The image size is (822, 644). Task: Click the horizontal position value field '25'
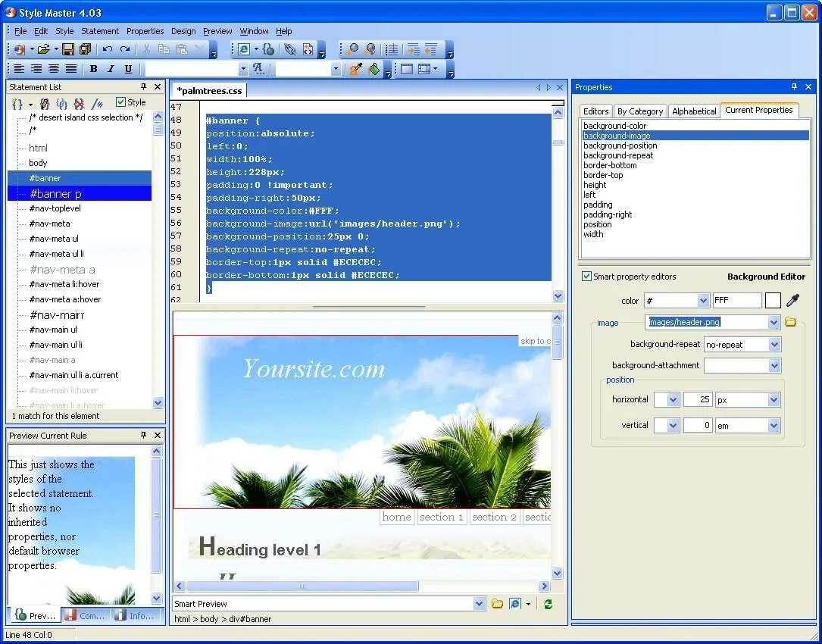697,399
